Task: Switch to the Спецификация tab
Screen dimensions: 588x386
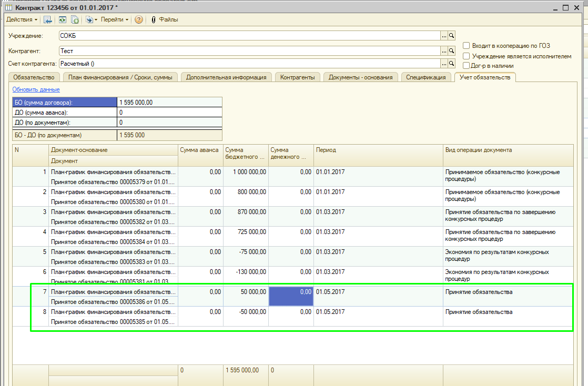Action: (x=425, y=77)
